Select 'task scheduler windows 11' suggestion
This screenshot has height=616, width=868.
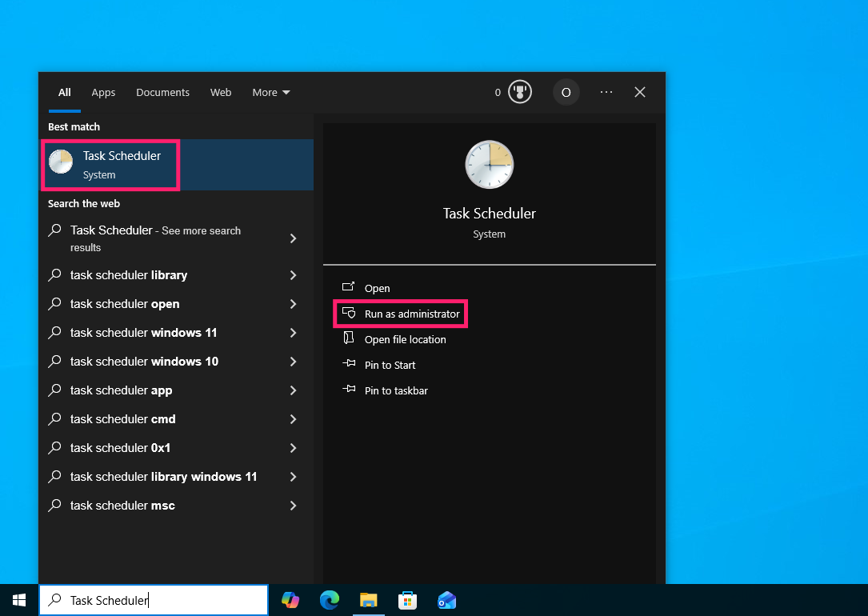[x=177, y=333]
